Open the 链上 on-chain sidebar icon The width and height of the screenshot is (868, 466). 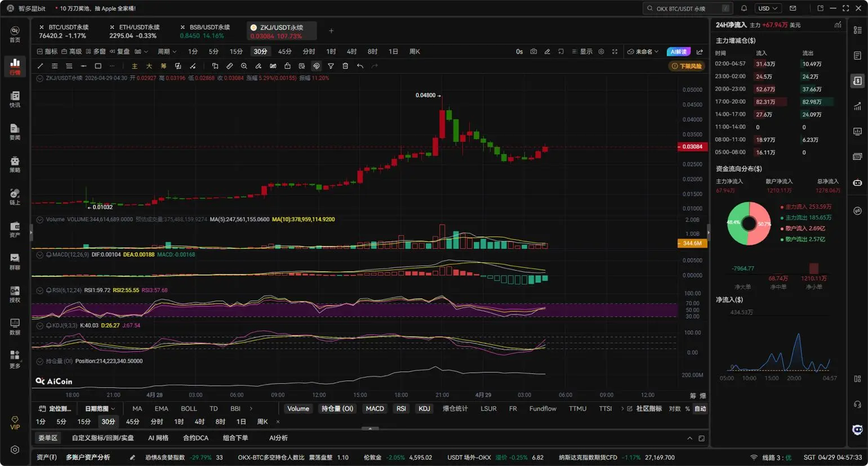tap(15, 196)
